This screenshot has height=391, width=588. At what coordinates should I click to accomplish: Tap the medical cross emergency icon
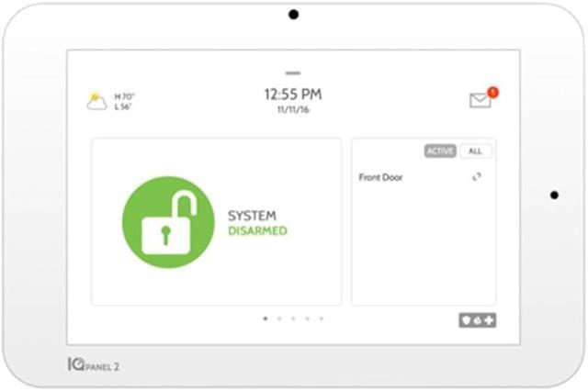489,320
